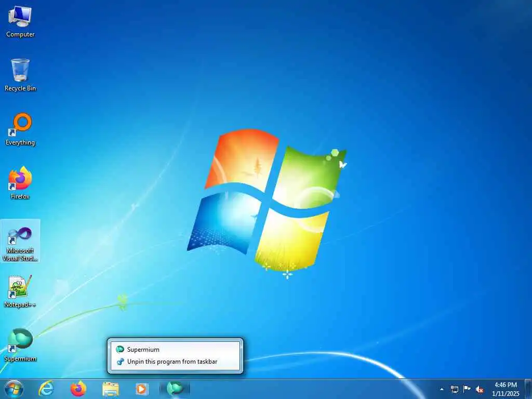Screen dimensions: 532x399
Task: Click the muted volume tray icon
Action: 480,390
